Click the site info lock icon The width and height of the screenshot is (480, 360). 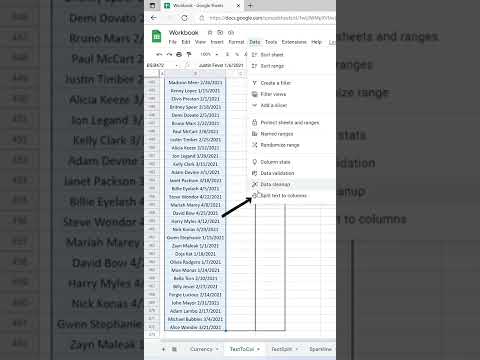pos(202,18)
